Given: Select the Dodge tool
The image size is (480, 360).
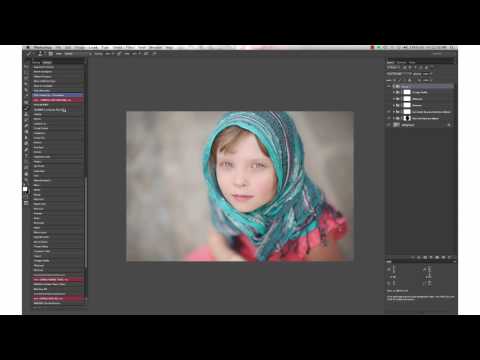Looking at the screenshot, I should (26, 144).
